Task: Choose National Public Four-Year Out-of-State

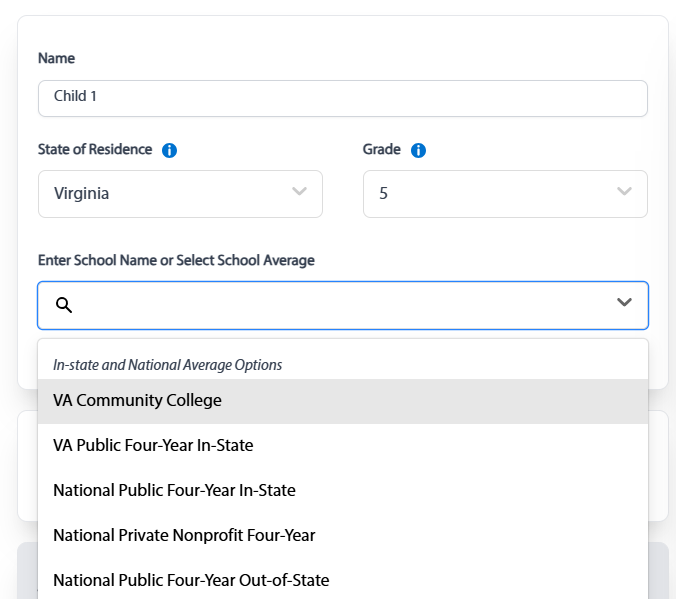Action: tap(191, 580)
